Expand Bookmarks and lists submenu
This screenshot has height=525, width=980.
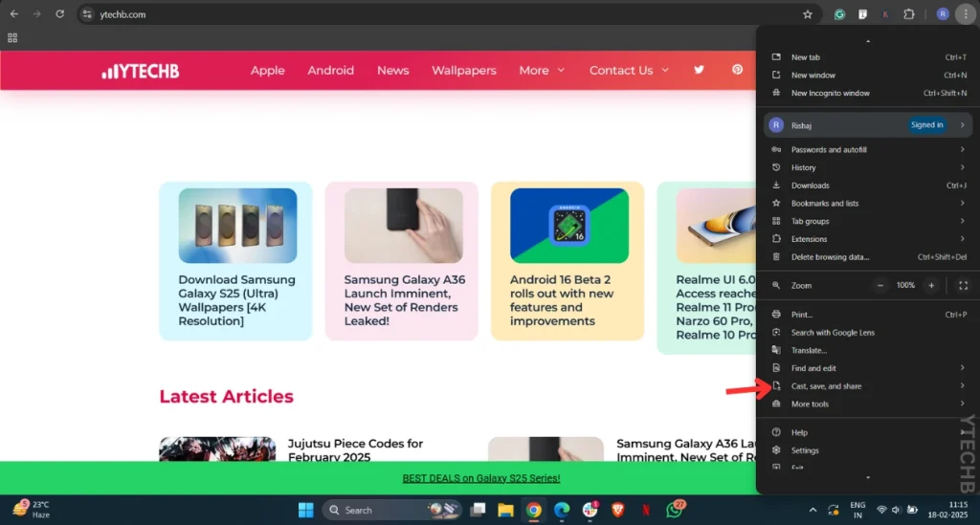point(869,203)
